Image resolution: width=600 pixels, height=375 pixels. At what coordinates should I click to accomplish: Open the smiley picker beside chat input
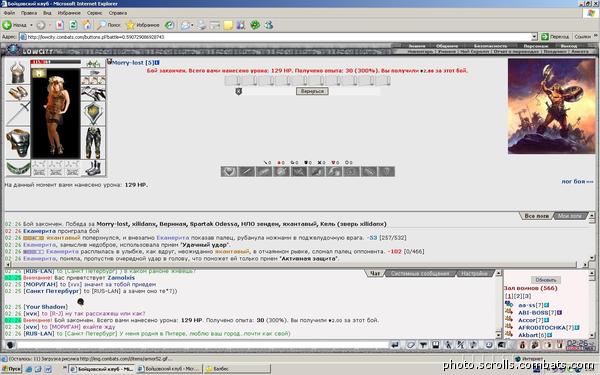click(10, 345)
